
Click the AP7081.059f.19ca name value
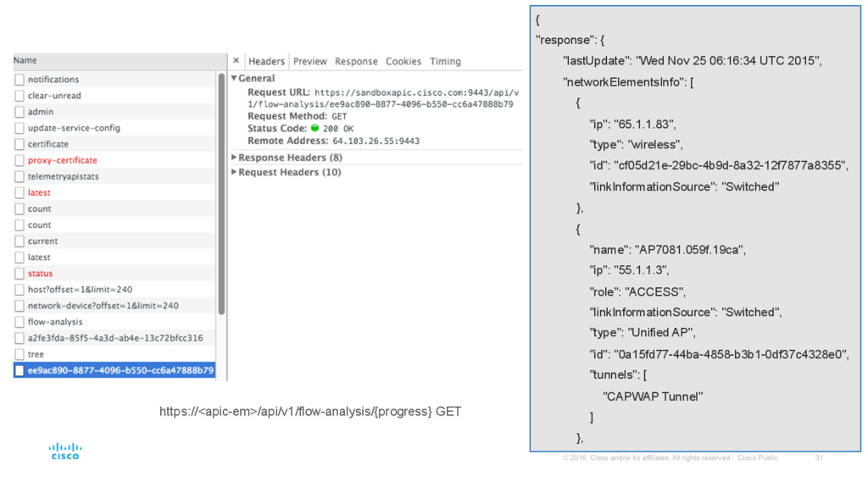point(690,250)
